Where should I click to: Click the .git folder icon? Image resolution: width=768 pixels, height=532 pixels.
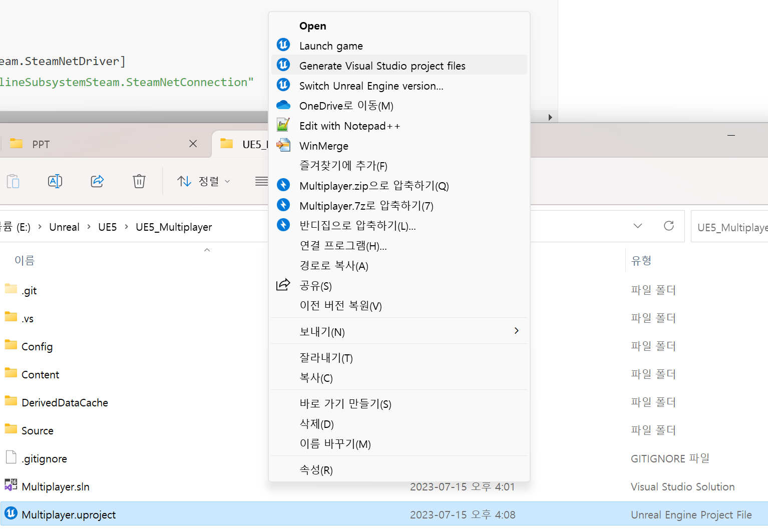coord(11,289)
